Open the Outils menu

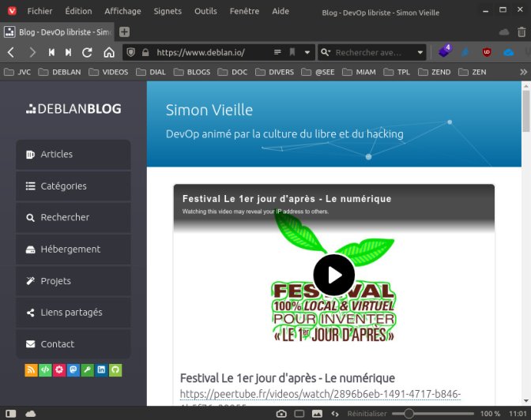(x=205, y=11)
